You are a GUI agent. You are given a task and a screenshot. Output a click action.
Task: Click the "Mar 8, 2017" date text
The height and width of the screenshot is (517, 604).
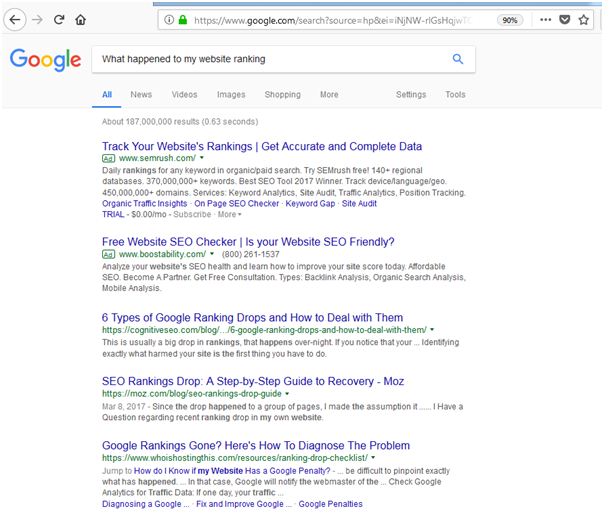tap(124, 407)
